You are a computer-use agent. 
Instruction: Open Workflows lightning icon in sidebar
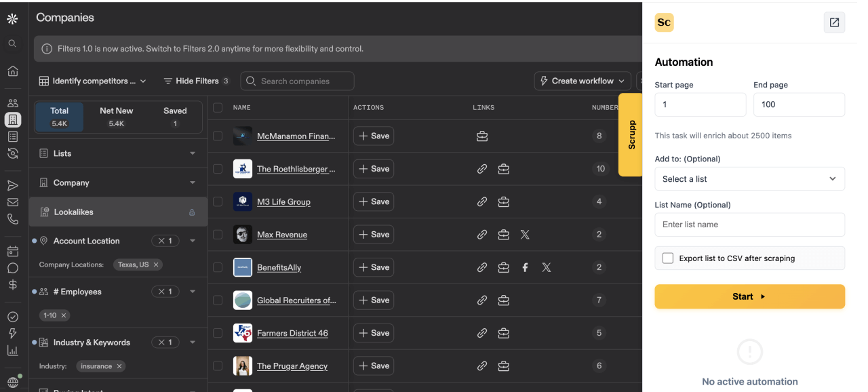pos(12,334)
